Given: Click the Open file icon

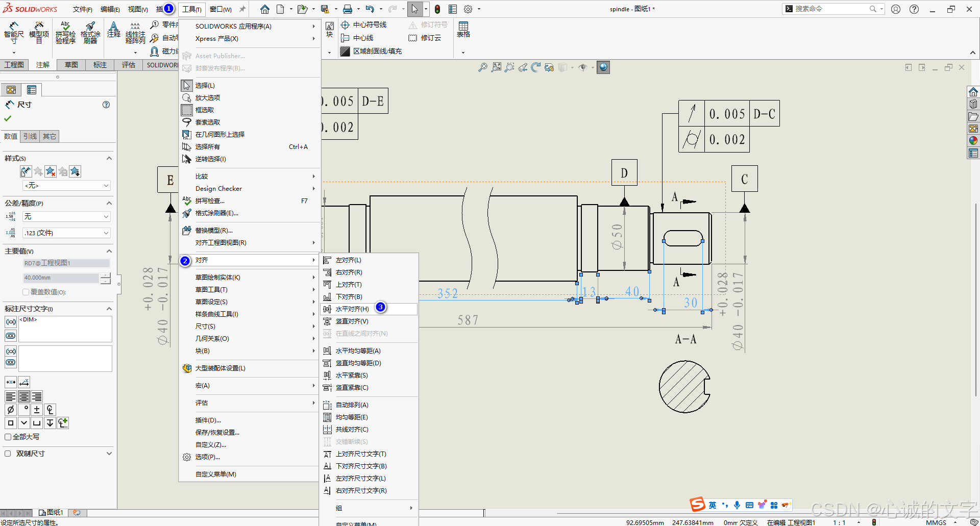Looking at the screenshot, I should point(302,9).
